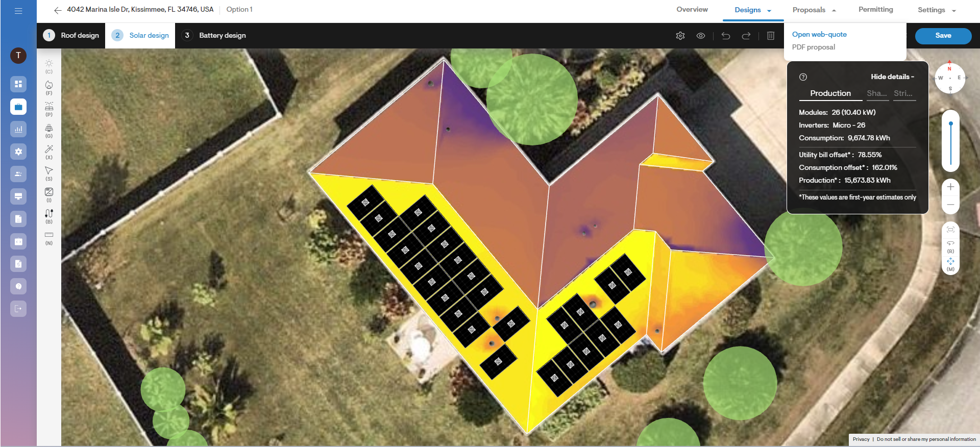Save the design
Screen dimensions: 980x447
pos(943,36)
